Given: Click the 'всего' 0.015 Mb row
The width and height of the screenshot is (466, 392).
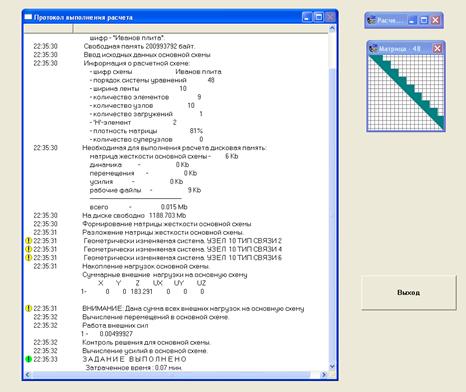Looking at the screenshot, I should coord(138,207).
